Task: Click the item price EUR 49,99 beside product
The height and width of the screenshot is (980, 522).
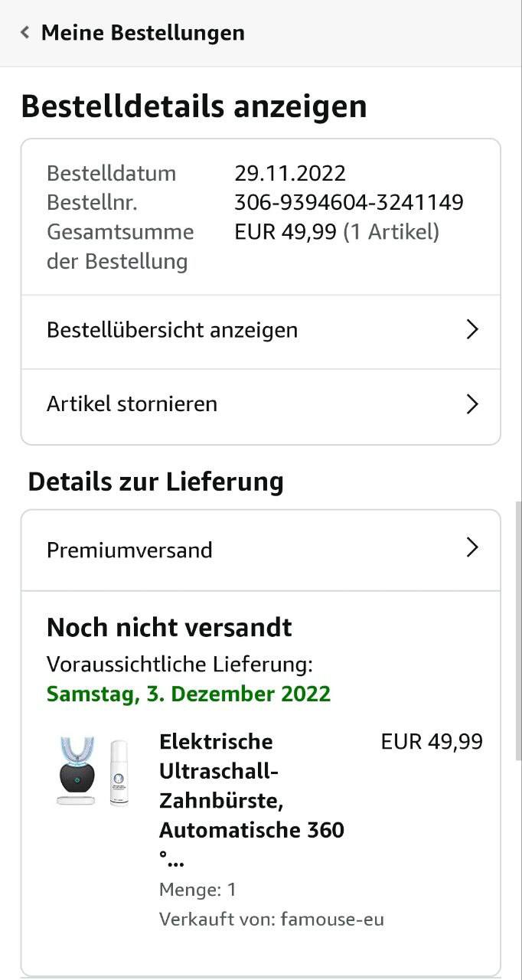Action: pos(432,741)
